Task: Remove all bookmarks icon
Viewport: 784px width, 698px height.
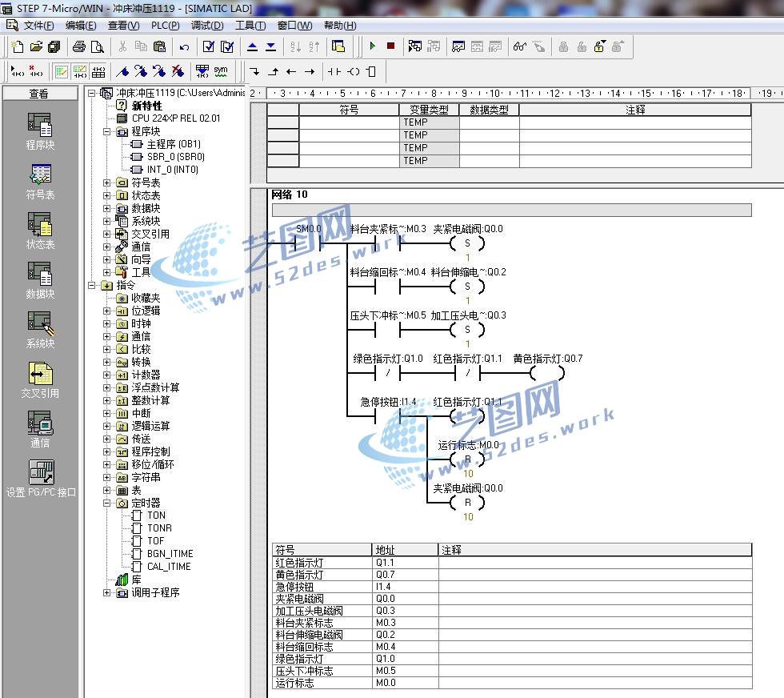Action: 178,71
